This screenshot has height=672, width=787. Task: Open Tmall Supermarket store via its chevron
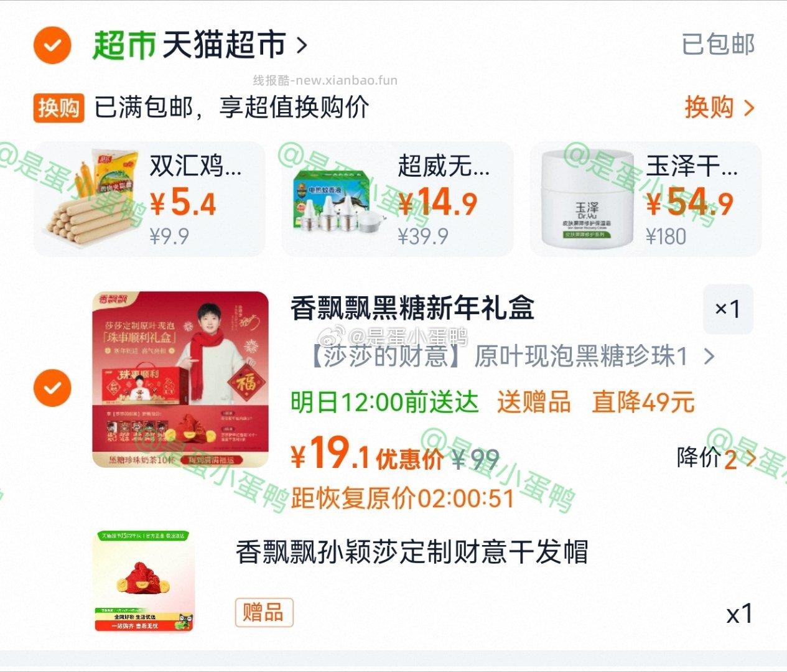(x=302, y=45)
